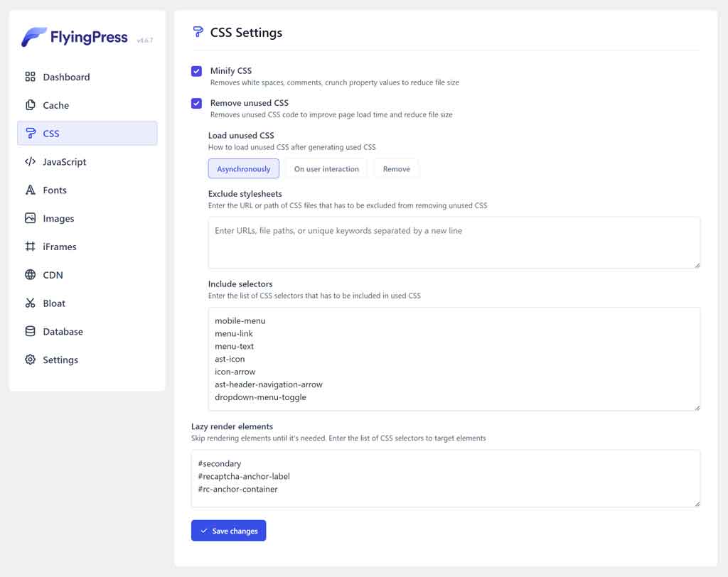Uncheck Remove unused CSS
The image size is (728, 577).
196,103
